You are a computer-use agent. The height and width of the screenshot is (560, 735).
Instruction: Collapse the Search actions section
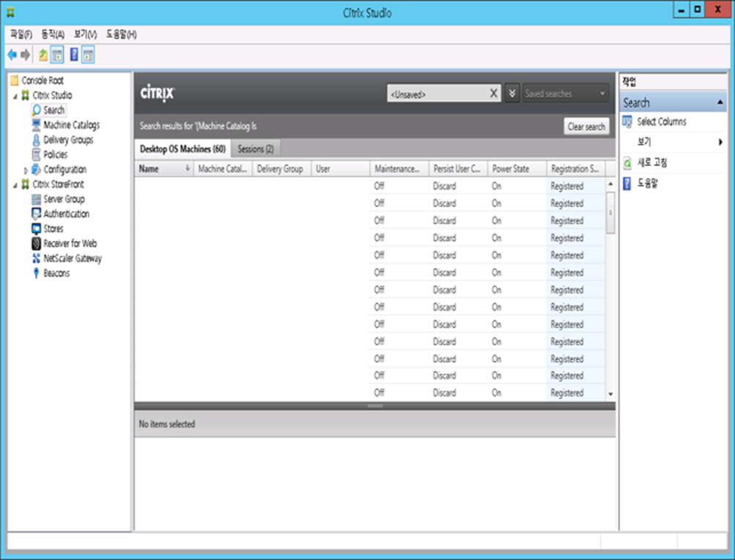click(720, 102)
